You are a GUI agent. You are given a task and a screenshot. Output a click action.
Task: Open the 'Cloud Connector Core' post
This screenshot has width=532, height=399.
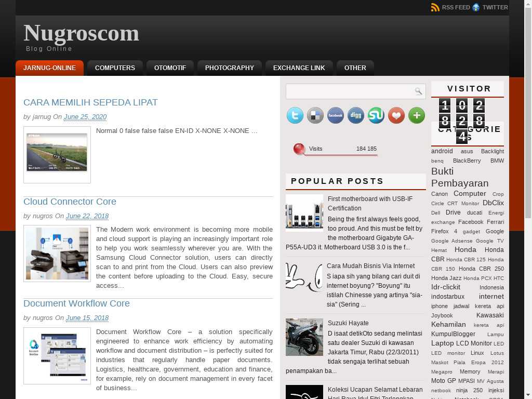coord(70,202)
